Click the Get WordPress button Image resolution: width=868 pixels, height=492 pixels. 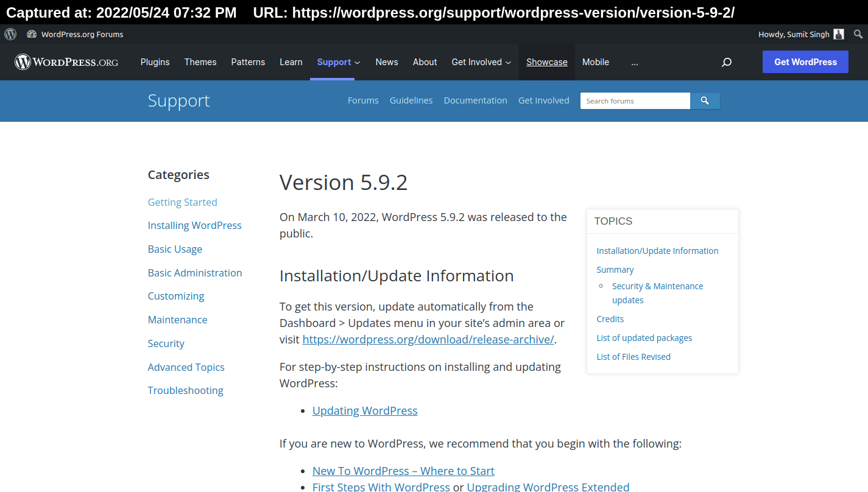point(805,62)
